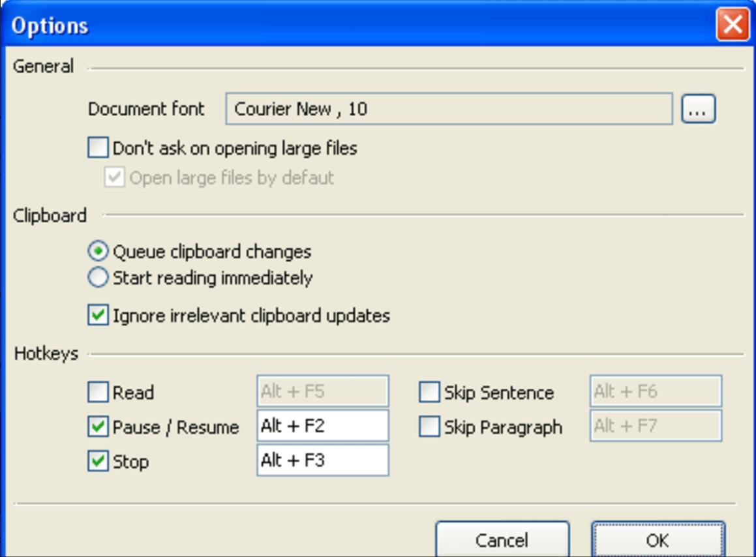Enable Don't ask on opening large files

click(x=98, y=148)
